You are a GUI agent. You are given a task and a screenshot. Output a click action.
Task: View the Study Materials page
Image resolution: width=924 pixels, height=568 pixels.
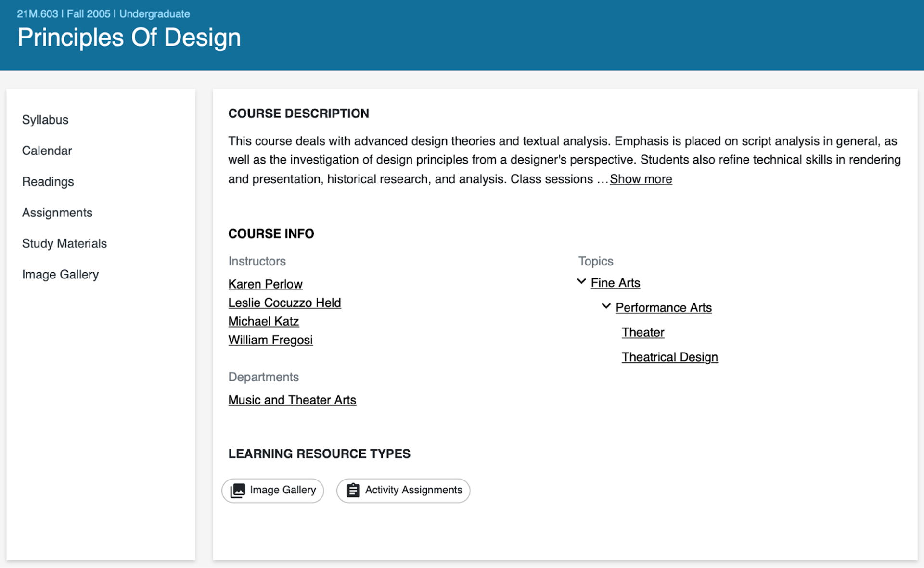(x=64, y=243)
